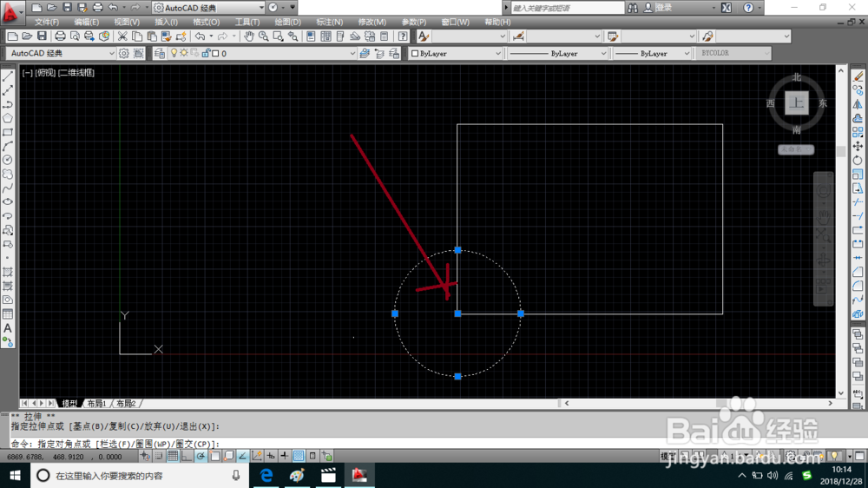Select the Arc draw tool

pos(8,146)
